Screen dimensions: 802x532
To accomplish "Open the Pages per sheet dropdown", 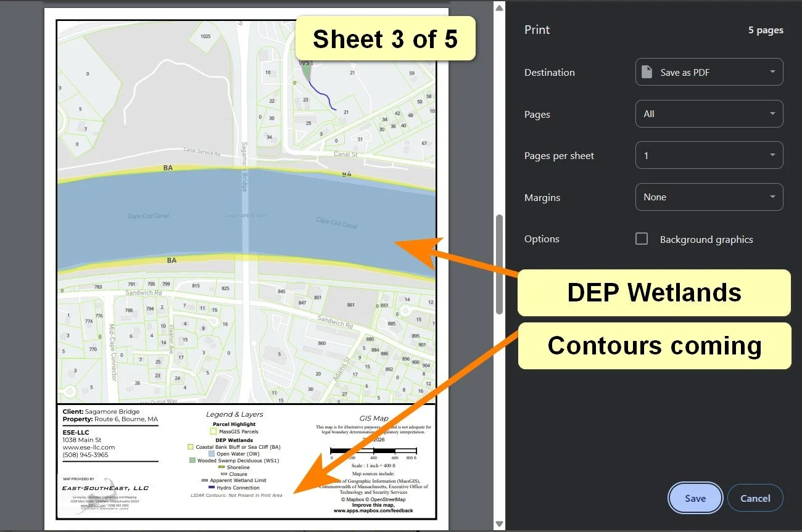I will click(x=709, y=155).
